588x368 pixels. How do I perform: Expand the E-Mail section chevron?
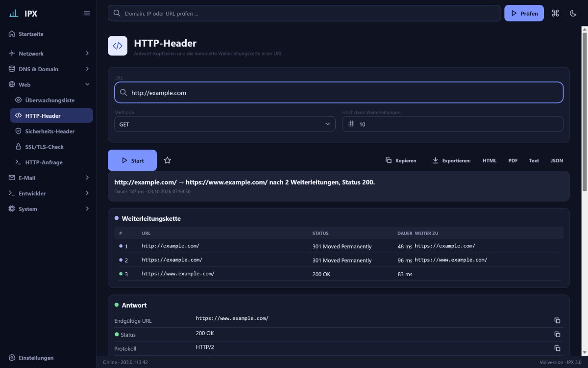87,178
